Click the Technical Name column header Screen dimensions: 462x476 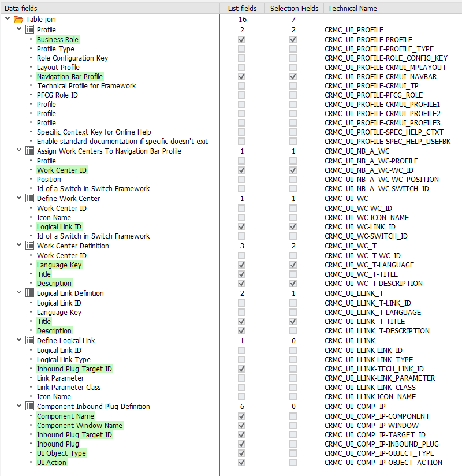point(393,9)
